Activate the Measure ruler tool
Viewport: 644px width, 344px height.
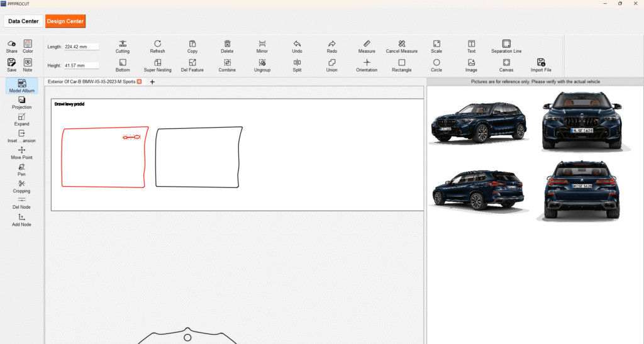(367, 43)
